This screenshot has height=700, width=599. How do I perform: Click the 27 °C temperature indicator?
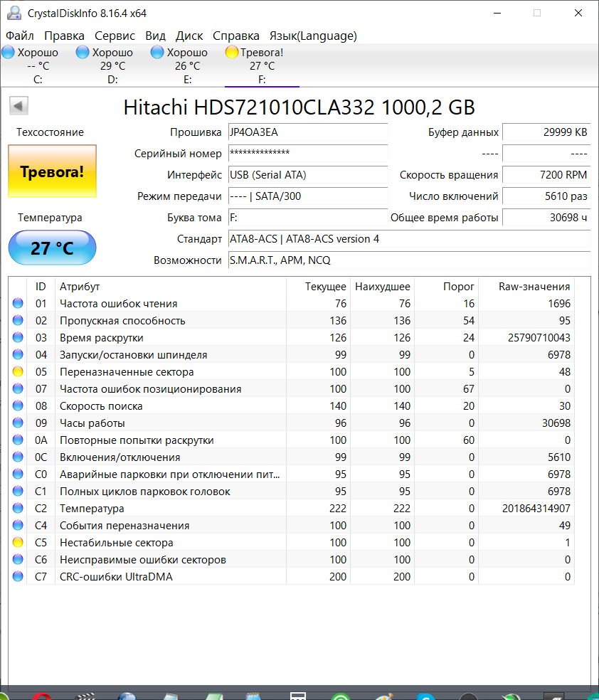(52, 248)
